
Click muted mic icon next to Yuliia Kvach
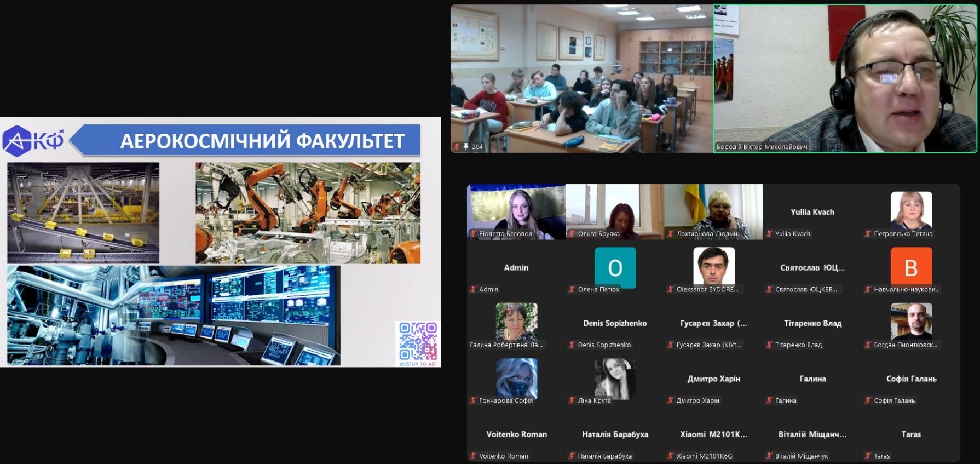(769, 234)
